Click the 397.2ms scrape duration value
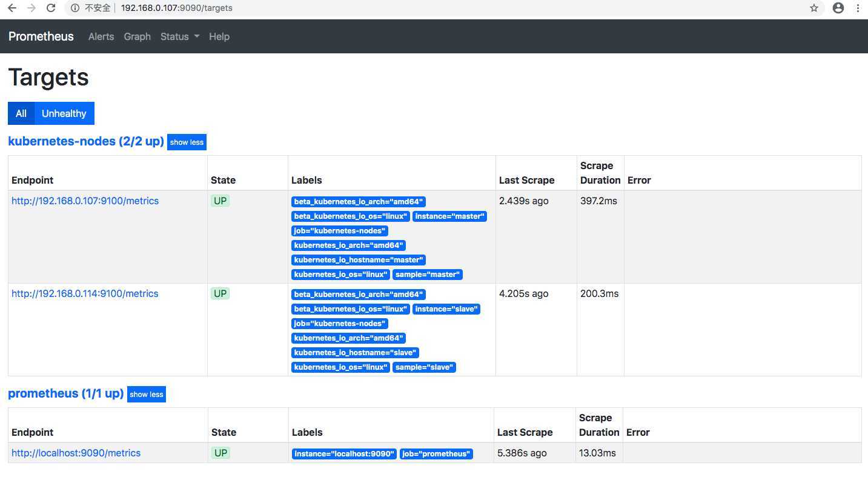This screenshot has height=477, width=868. [x=598, y=201]
